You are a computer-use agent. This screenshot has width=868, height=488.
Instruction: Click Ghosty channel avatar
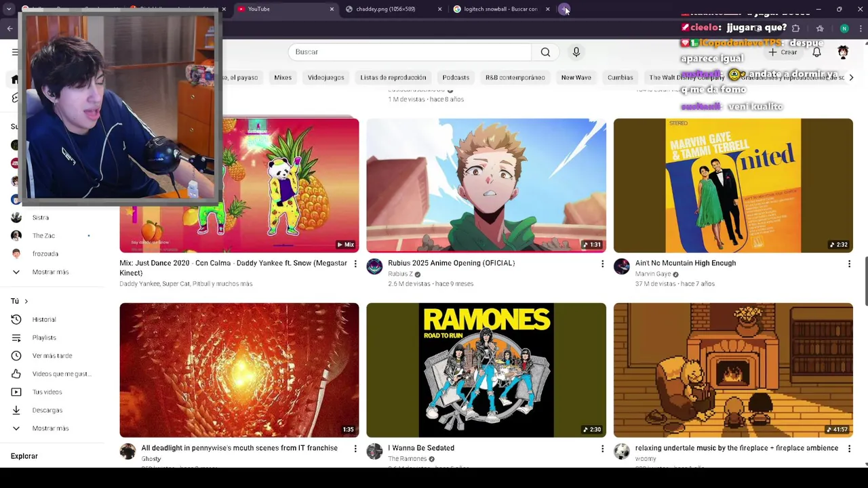tap(127, 451)
